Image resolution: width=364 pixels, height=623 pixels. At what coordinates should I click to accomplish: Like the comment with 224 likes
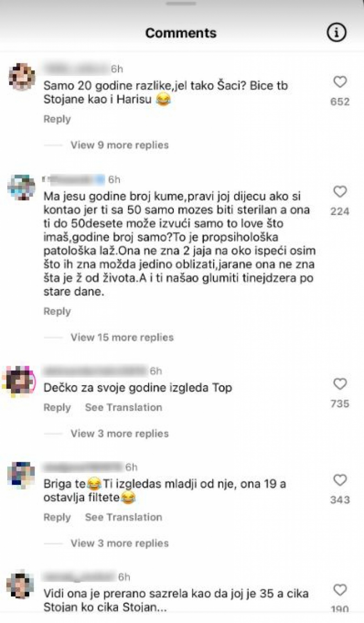[x=340, y=191]
